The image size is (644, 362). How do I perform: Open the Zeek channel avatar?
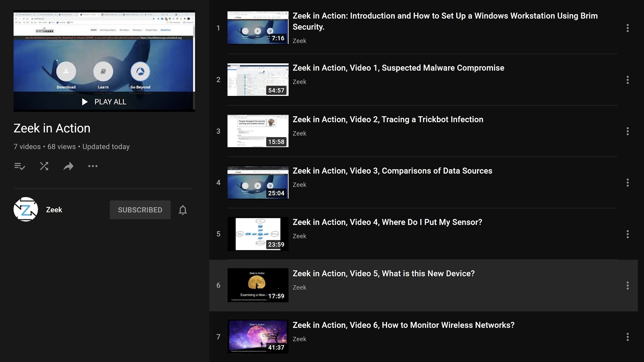click(26, 210)
